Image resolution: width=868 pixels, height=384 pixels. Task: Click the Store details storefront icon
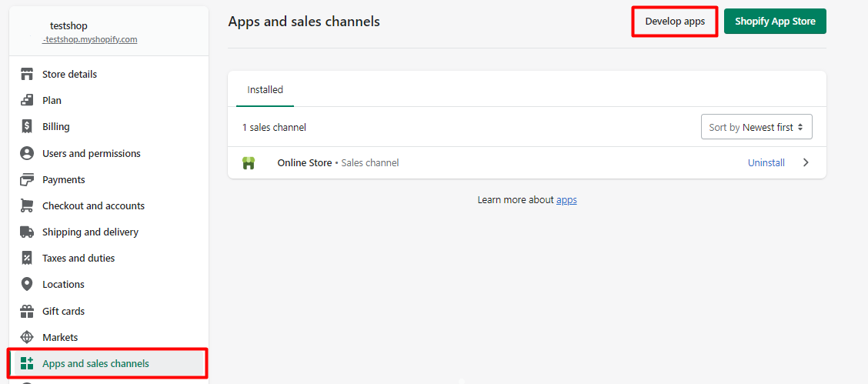coord(27,75)
